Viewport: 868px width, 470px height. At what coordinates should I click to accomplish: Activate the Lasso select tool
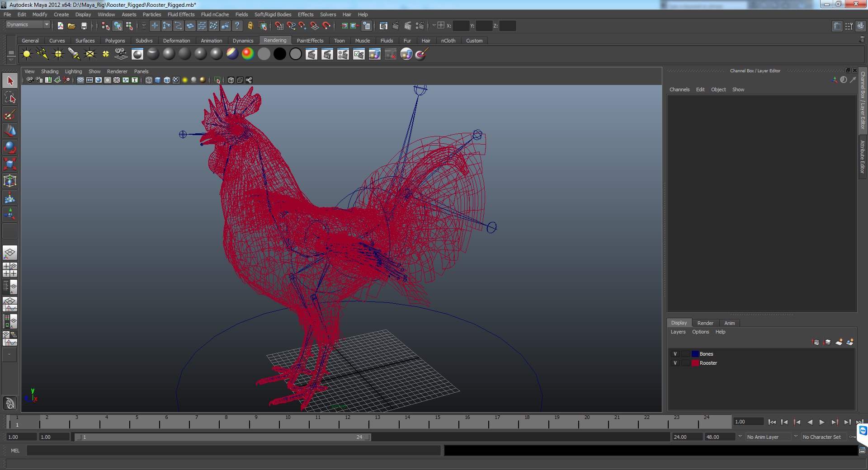(10, 98)
